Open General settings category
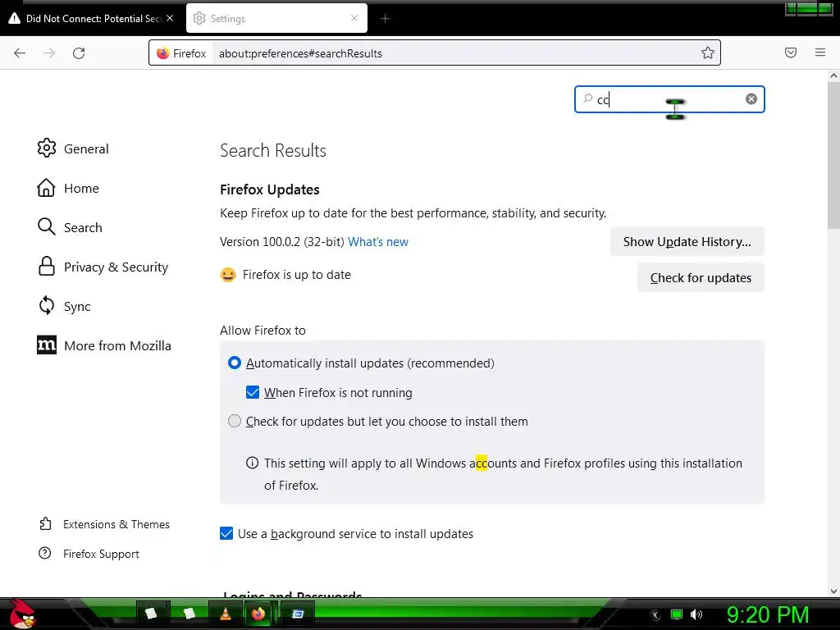 point(73,148)
